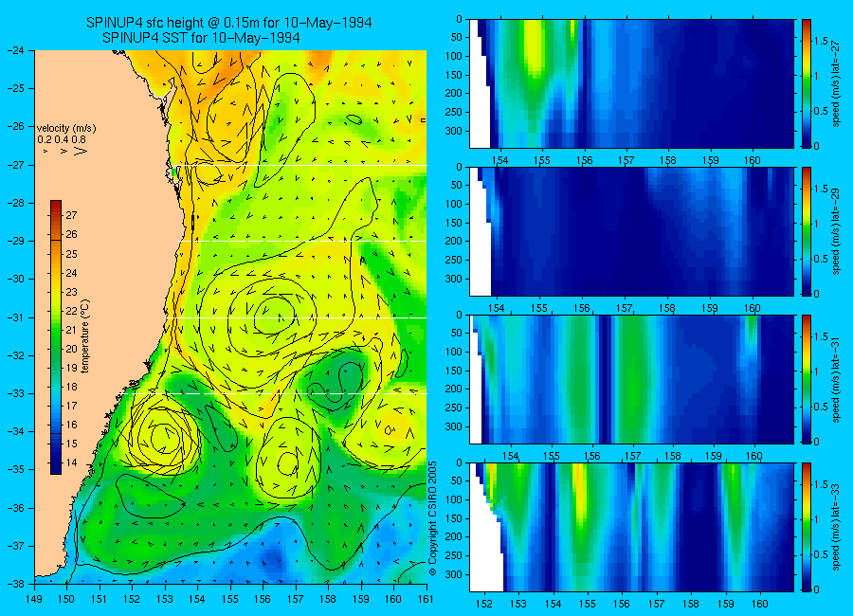Image resolution: width=853 pixels, height=616 pixels.
Task: Click the 1.5 tick on the lat=-29 speed bar
Action: click(822, 190)
